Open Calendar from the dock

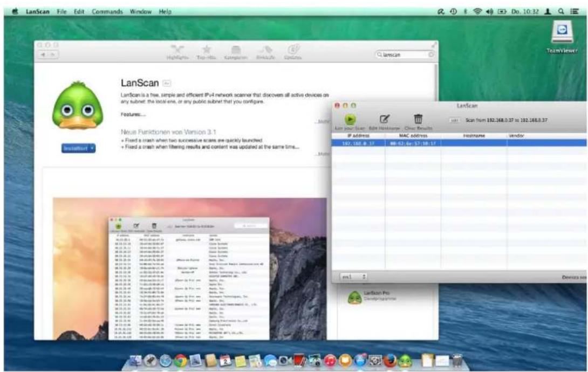(x=225, y=361)
